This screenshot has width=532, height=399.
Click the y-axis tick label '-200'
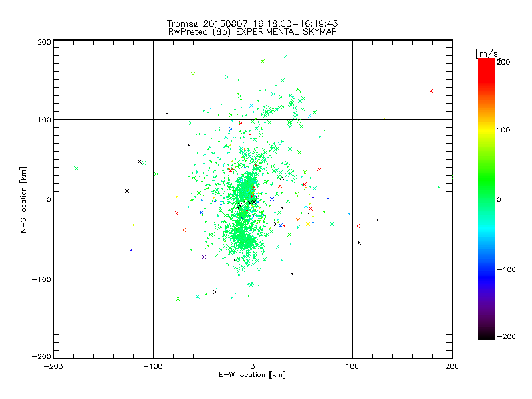click(41, 356)
